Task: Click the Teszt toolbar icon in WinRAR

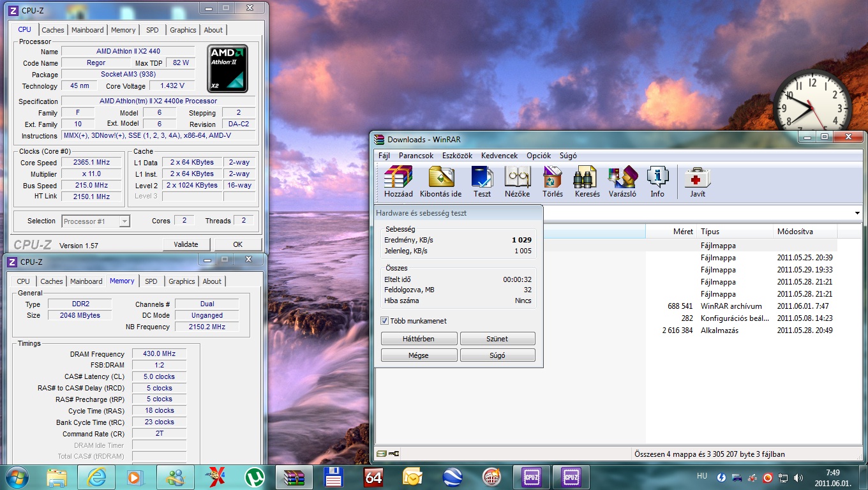Action: pyautogui.click(x=482, y=182)
